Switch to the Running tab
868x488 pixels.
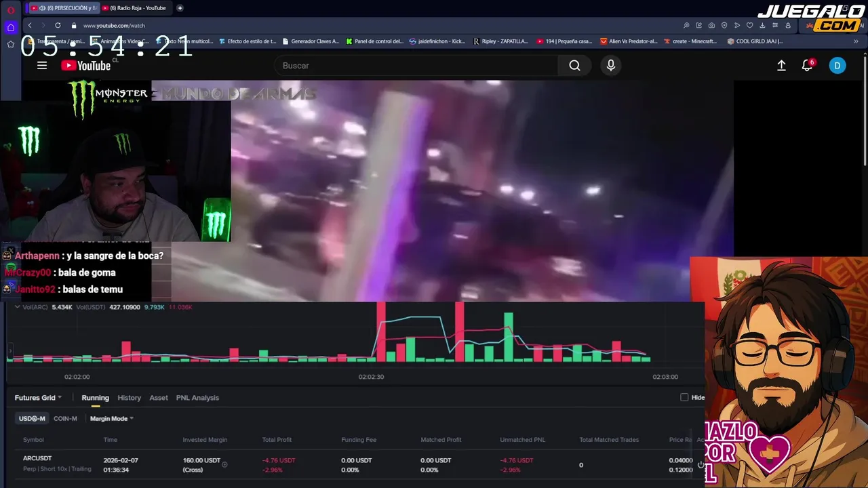point(95,398)
